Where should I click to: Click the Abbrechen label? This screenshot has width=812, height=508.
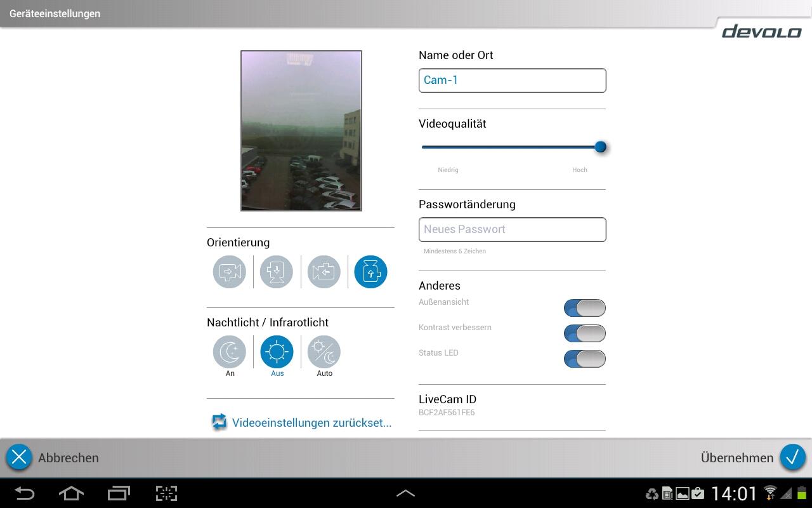(69, 458)
